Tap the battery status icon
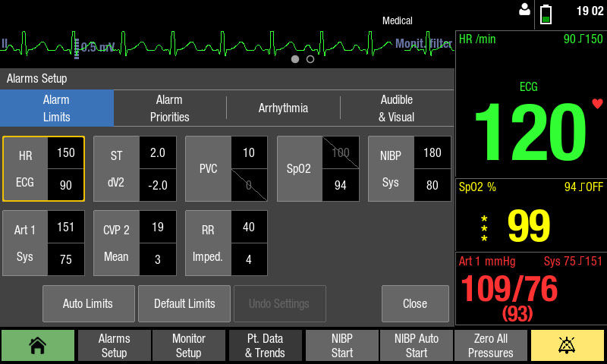 [x=546, y=14]
